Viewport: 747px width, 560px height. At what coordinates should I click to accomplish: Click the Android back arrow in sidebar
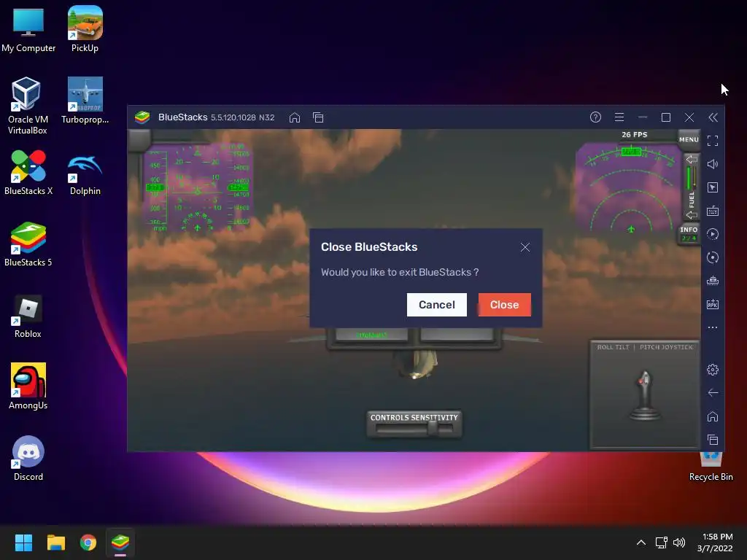click(713, 393)
